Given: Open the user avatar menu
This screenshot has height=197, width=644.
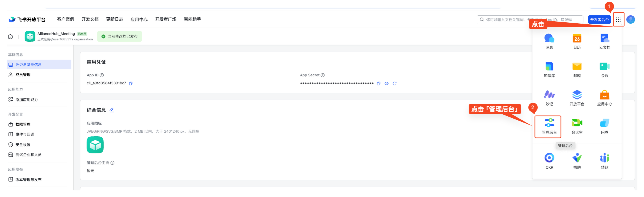Looking at the screenshot, I should point(631,20).
